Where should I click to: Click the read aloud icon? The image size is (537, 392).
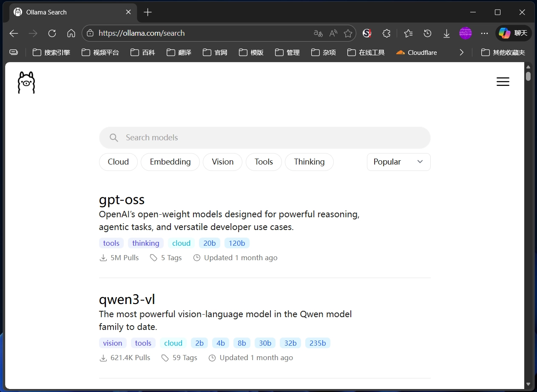coord(333,33)
